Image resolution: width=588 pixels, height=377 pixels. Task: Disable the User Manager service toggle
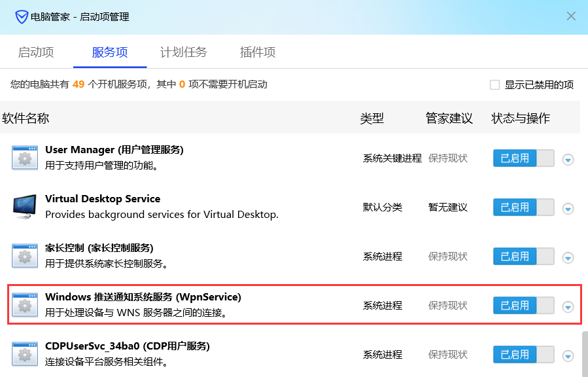523,158
